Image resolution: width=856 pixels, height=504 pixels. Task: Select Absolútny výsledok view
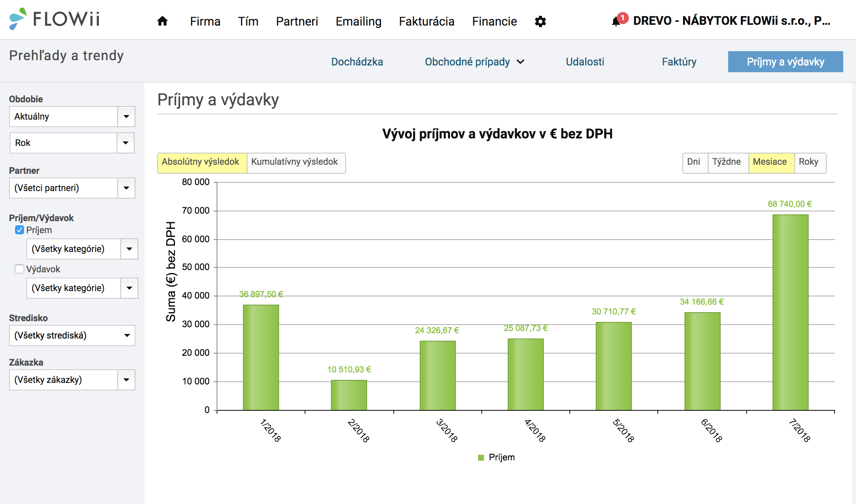(202, 163)
